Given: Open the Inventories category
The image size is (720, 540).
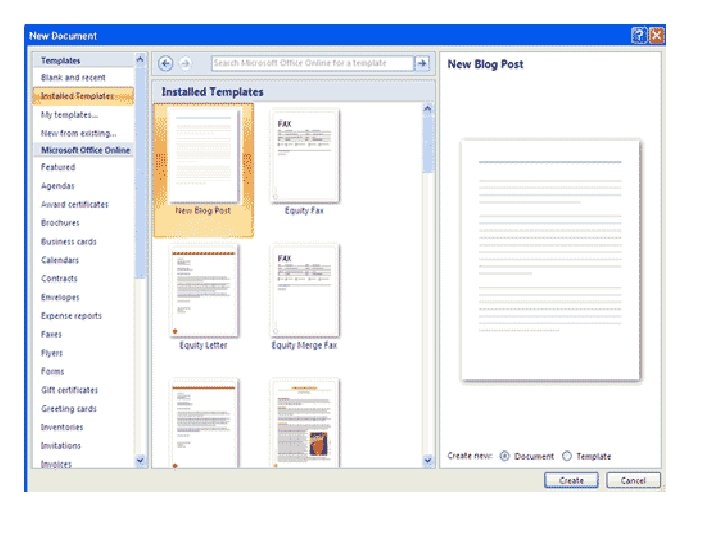Looking at the screenshot, I should click(62, 427).
